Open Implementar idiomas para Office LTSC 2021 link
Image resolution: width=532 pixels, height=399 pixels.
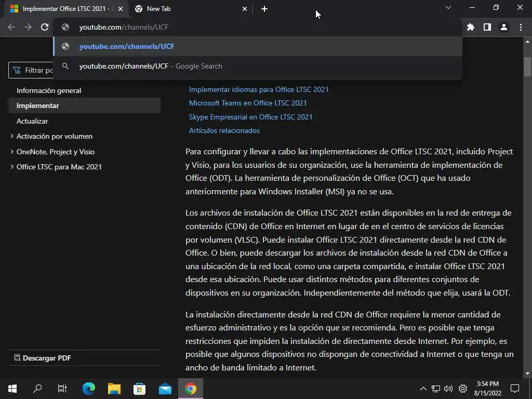(x=259, y=89)
